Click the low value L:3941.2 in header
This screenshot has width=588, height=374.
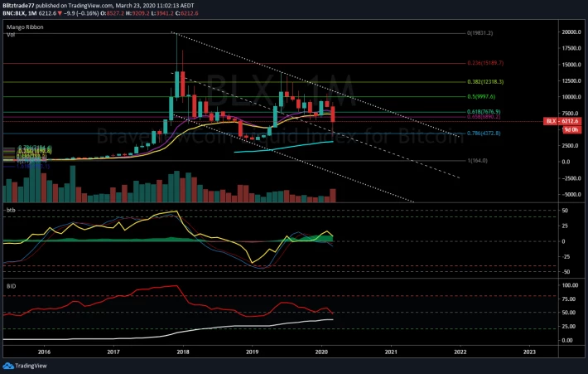coord(161,13)
